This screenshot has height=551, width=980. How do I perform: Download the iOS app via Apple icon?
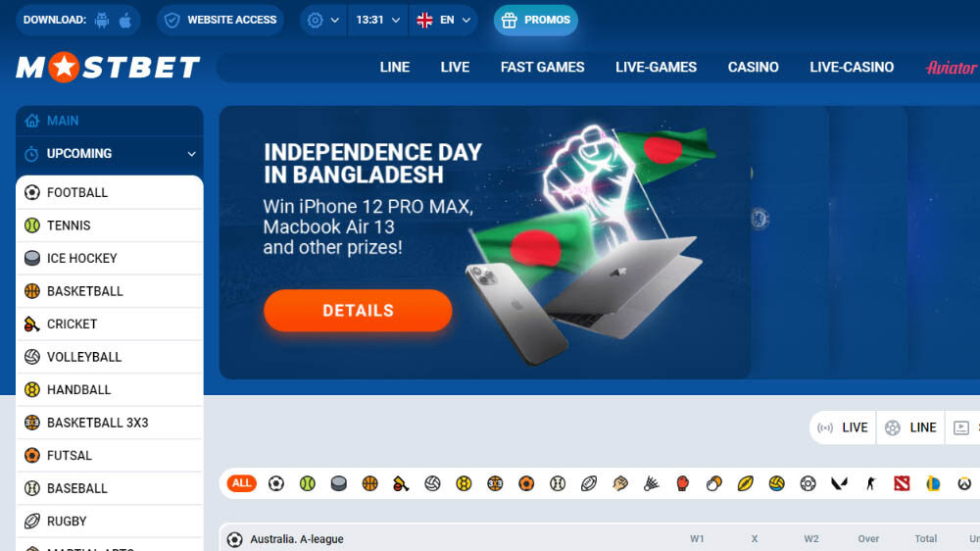click(125, 20)
